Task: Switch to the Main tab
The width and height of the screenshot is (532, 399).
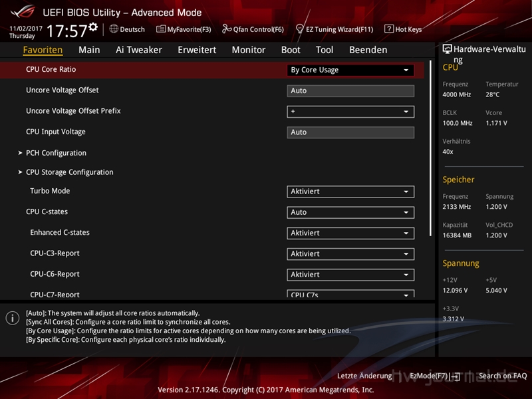Action: [x=89, y=50]
